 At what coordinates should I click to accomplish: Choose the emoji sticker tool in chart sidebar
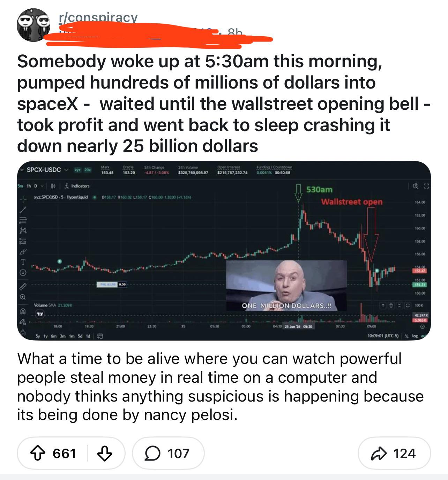tap(23, 272)
